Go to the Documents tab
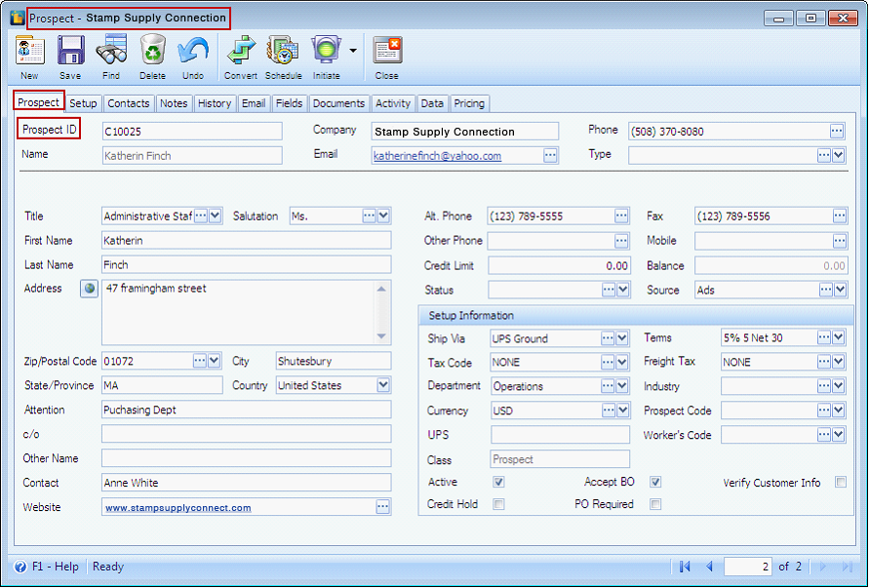Viewport: 869px width, 588px height. (x=338, y=103)
